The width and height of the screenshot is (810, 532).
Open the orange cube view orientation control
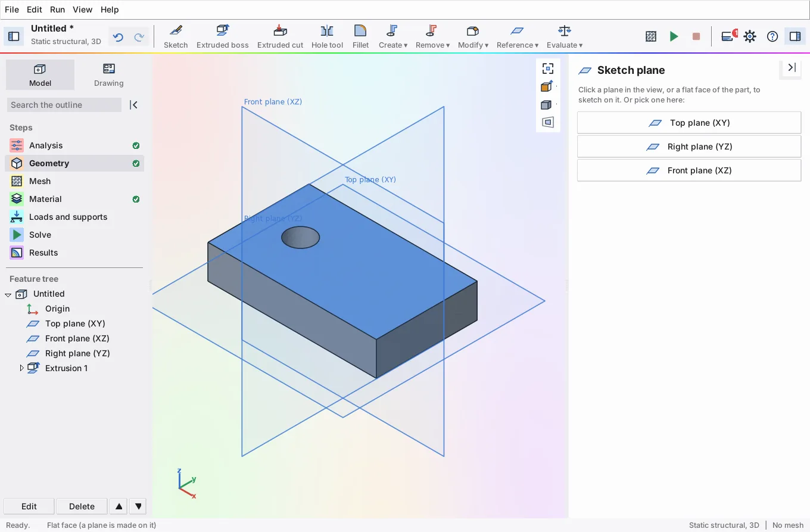[x=547, y=86]
